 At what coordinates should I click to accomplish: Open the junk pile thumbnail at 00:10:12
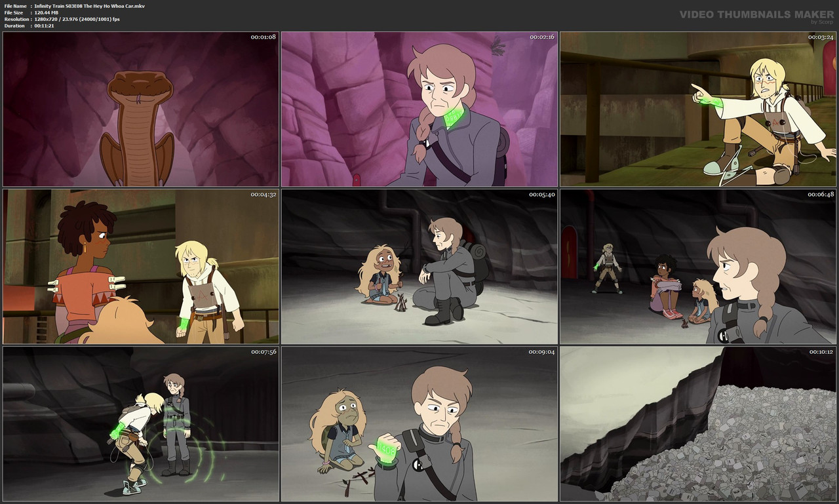point(698,423)
